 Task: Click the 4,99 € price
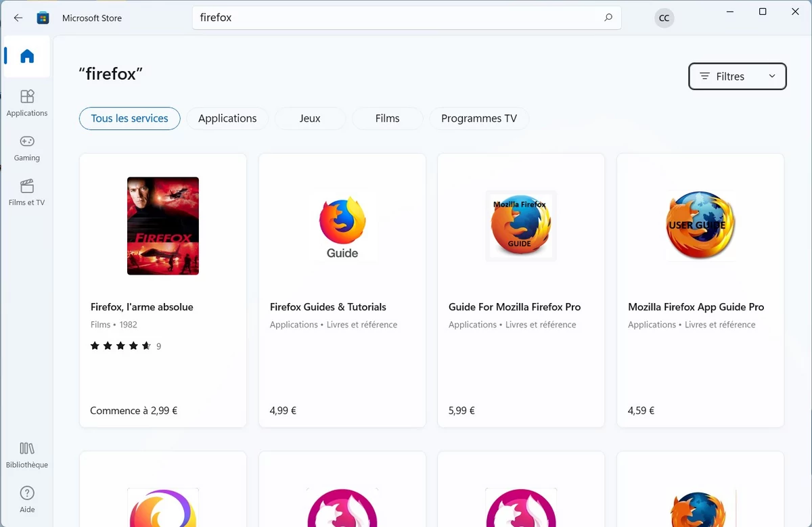coord(283,411)
